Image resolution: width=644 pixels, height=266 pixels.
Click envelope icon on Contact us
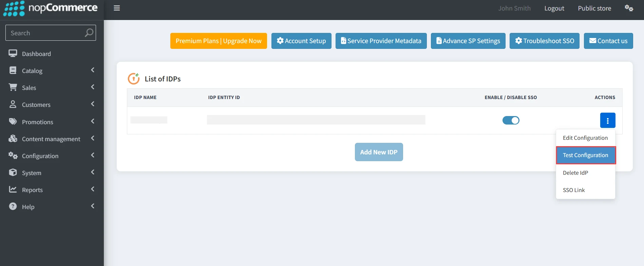pyautogui.click(x=592, y=41)
